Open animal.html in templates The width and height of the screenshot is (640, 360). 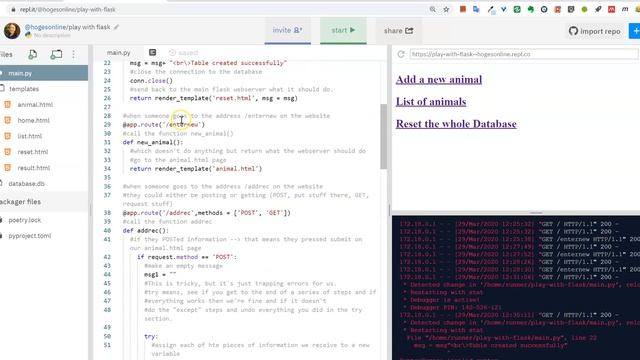click(35, 104)
